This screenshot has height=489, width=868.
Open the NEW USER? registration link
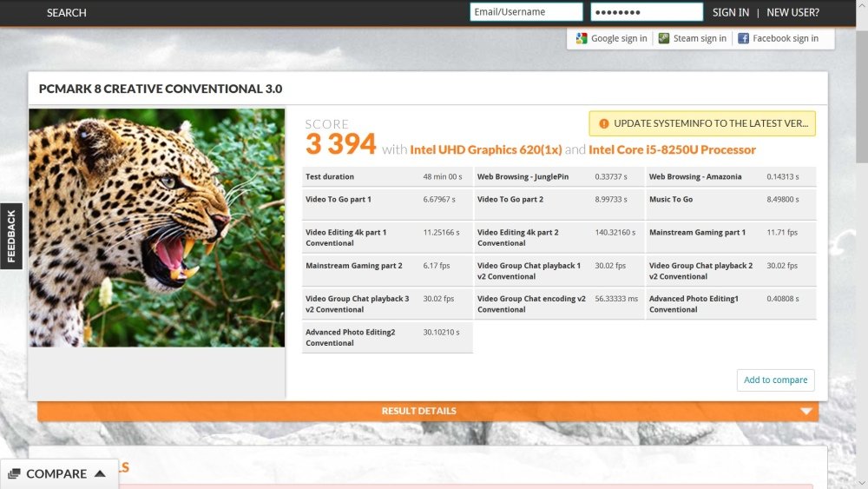[x=792, y=13]
